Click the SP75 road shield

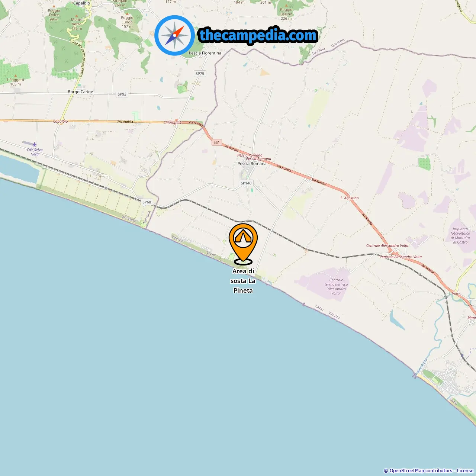tap(200, 74)
